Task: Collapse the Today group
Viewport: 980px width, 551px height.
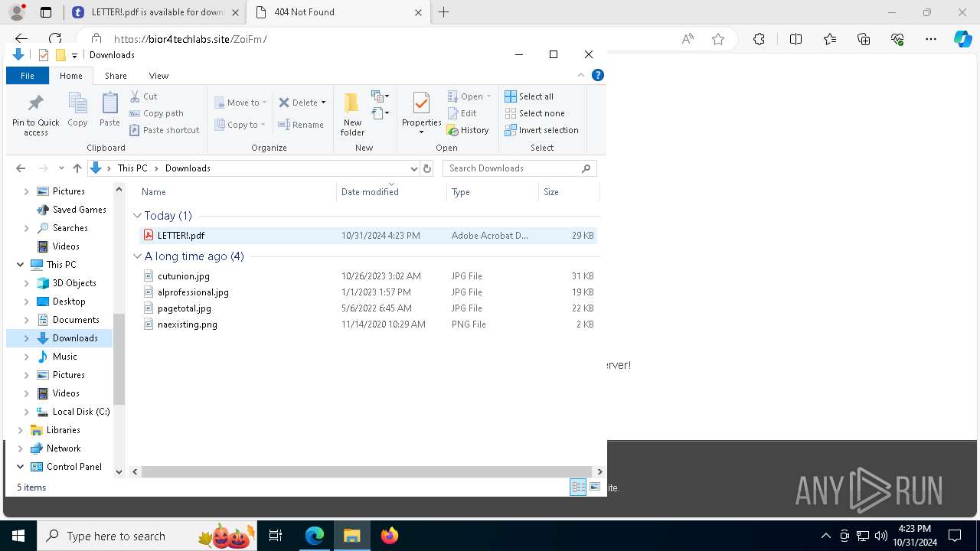Action: [x=137, y=216]
